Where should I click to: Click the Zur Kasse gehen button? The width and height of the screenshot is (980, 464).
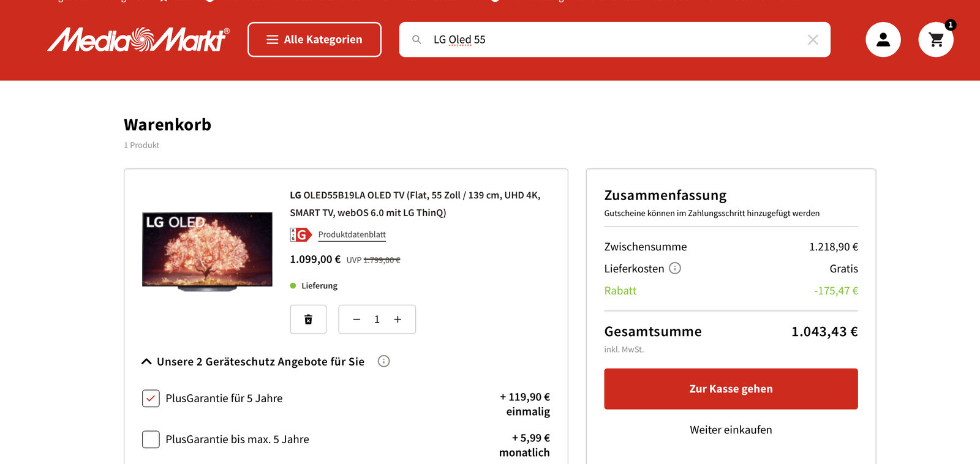pos(731,389)
